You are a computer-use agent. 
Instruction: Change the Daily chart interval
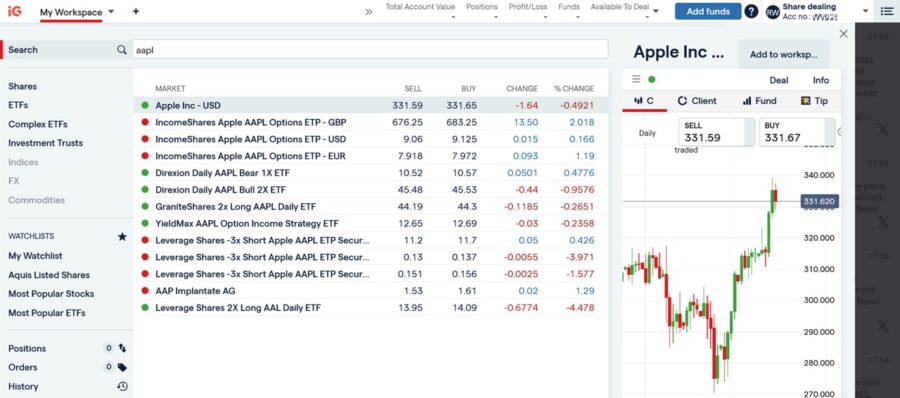(x=647, y=133)
